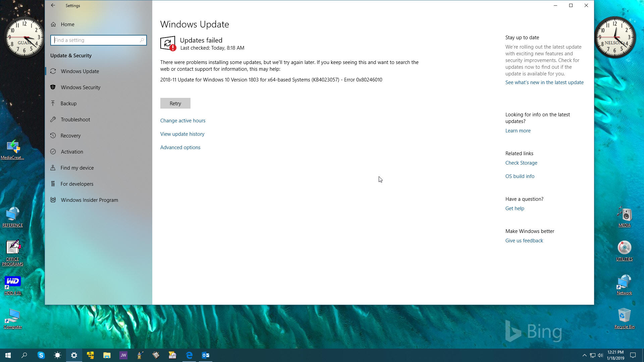Viewport: 644px width, 362px height.
Task: Open the OS build info link
Action: click(520, 176)
